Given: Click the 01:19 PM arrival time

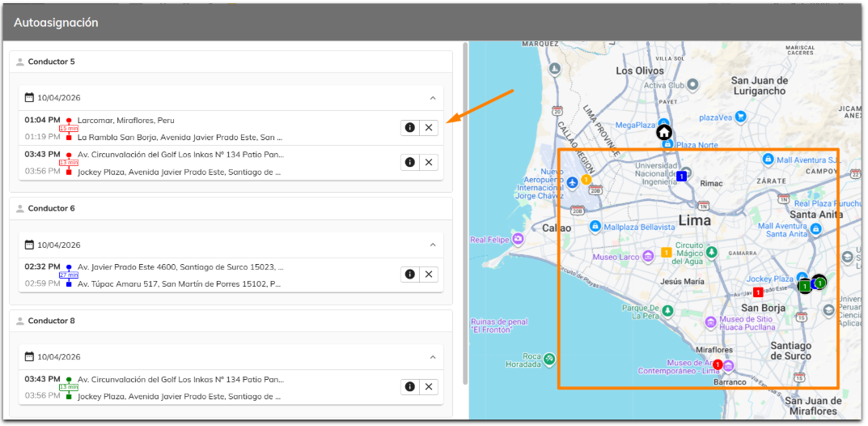Looking at the screenshot, I should (43, 136).
